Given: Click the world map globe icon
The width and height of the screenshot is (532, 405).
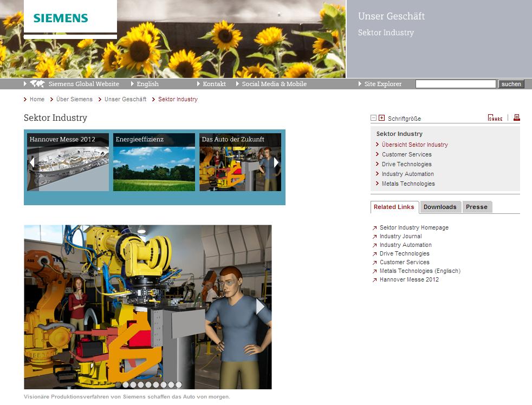Looking at the screenshot, I should coord(37,83).
